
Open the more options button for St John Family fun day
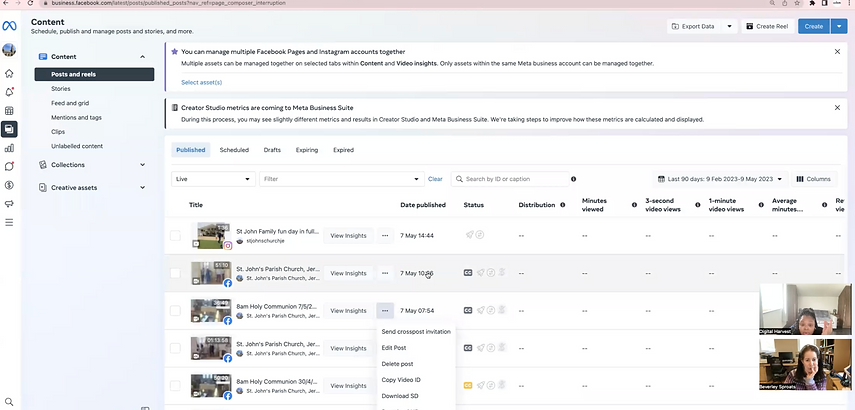[385, 236]
